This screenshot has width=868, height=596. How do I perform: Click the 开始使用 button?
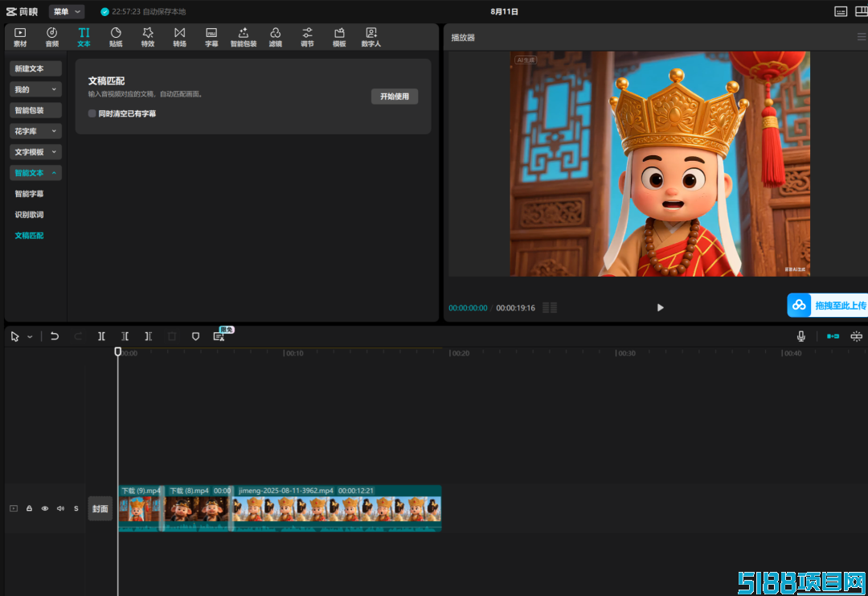[394, 97]
